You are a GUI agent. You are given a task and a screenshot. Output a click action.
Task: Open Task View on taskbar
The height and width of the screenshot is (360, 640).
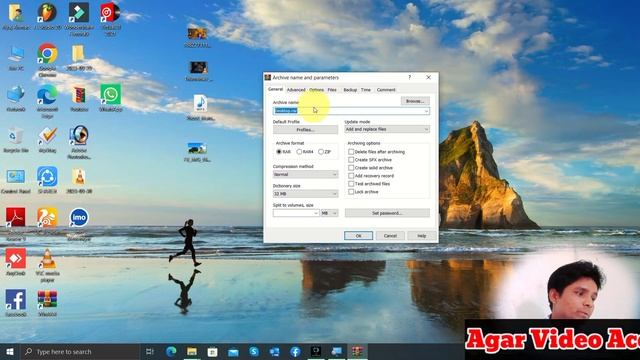click(x=150, y=351)
